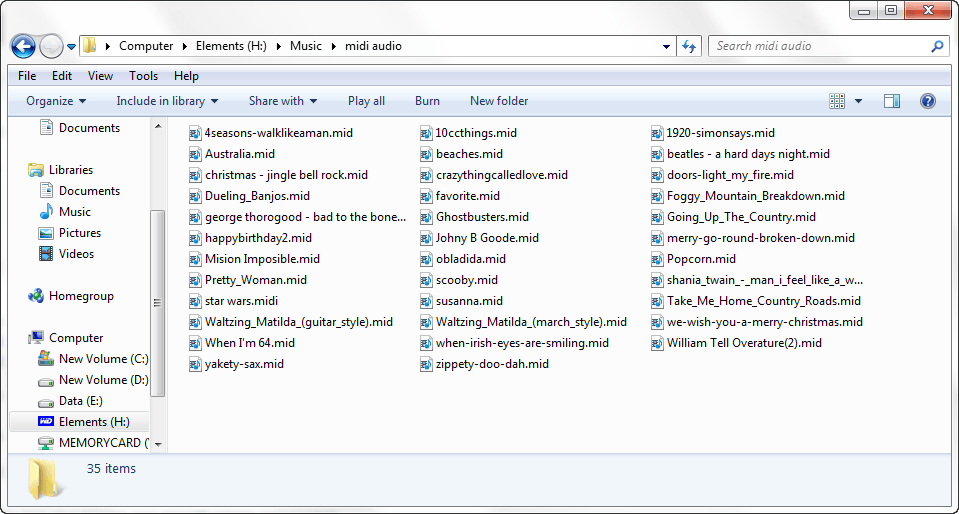Viewport: 959px width, 514px height.
Task: Open the Organize dropdown
Action: click(x=56, y=101)
